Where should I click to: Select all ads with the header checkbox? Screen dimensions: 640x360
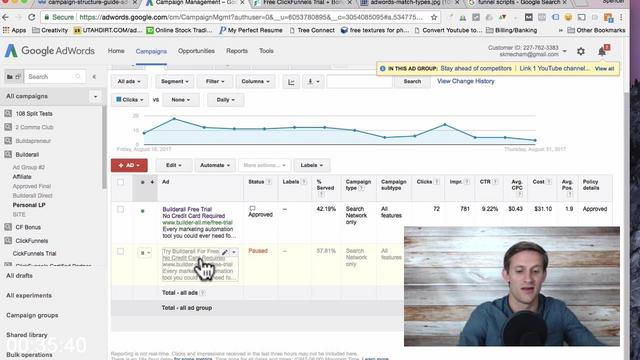(120, 182)
